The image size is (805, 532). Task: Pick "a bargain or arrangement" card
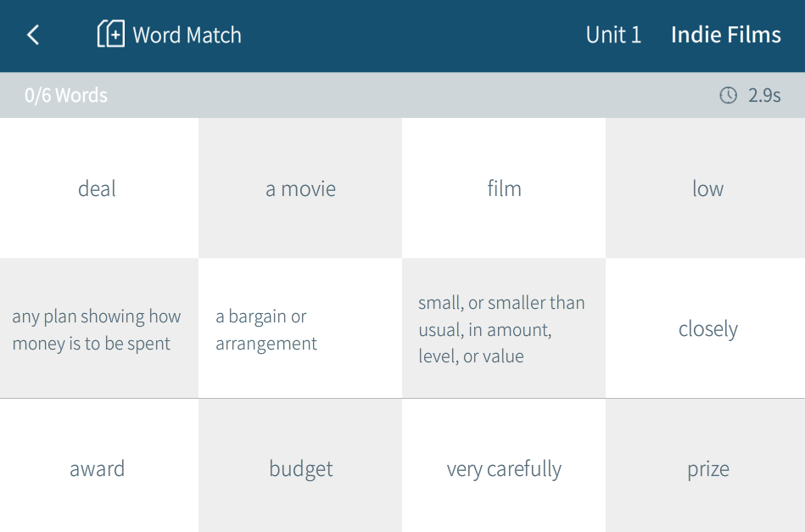[x=300, y=329]
